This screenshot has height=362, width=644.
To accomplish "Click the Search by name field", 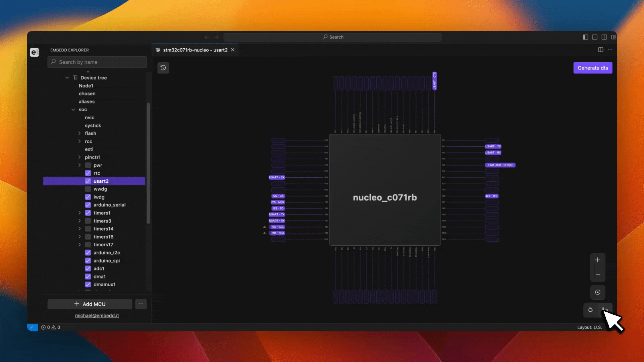I will pos(97,62).
